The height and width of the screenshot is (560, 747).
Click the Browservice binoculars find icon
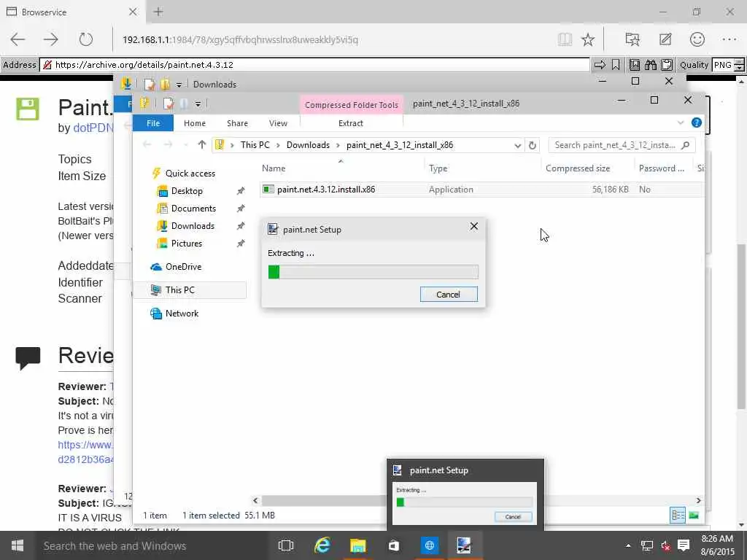click(x=650, y=65)
